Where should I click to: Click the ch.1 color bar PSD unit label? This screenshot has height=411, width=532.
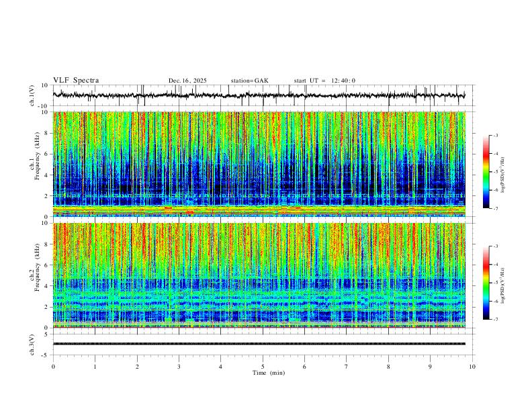(x=502, y=175)
